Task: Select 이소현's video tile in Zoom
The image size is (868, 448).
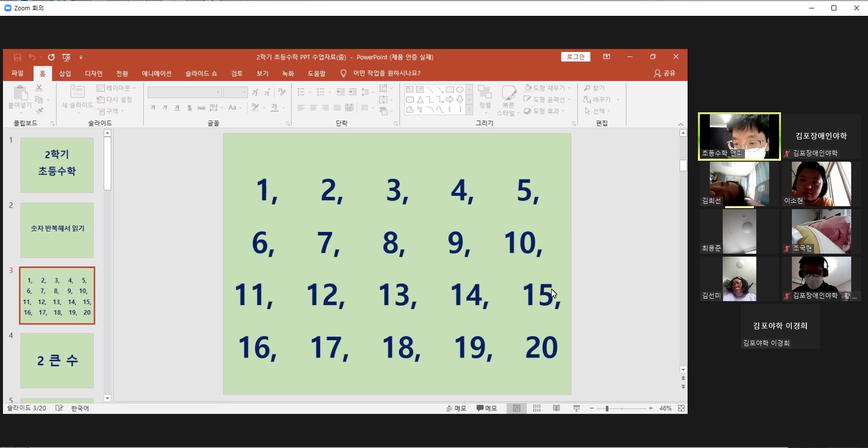Action: pos(822,184)
